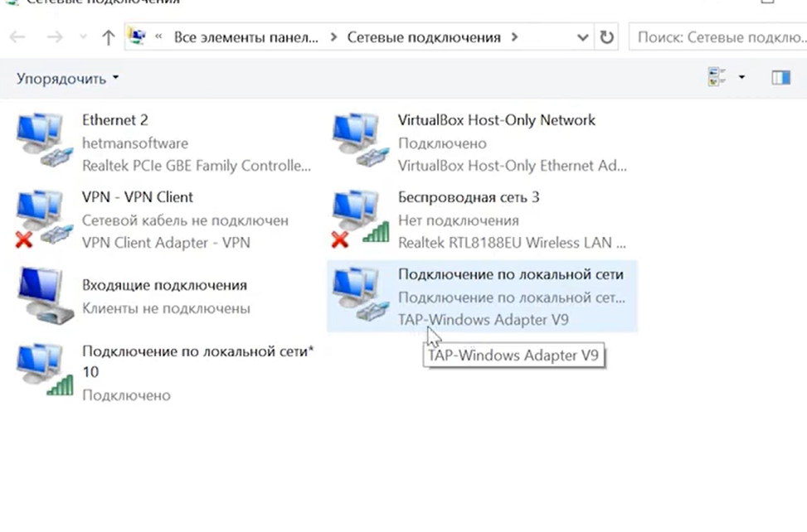
Task: Click the TAP-Windows Adapter V9 connection icon
Action: click(x=360, y=295)
